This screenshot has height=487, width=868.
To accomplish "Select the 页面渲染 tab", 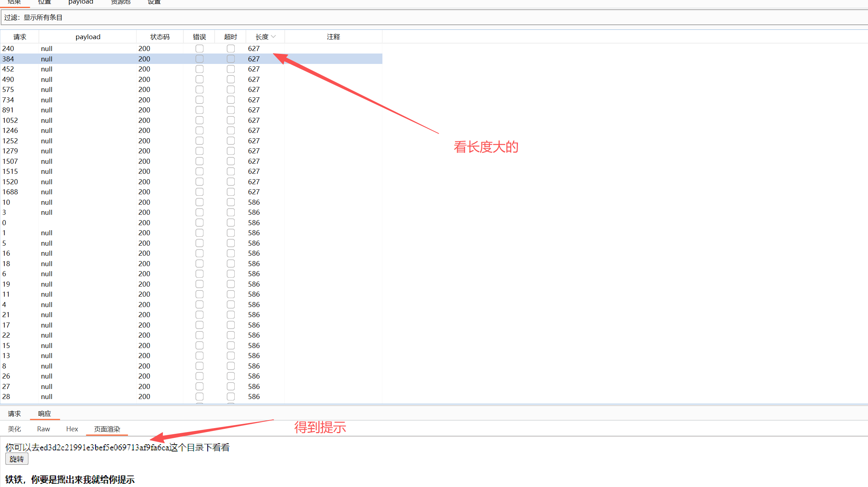I will [107, 429].
